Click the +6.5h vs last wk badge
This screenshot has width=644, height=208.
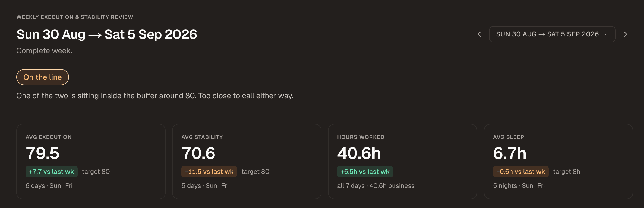pyautogui.click(x=365, y=172)
